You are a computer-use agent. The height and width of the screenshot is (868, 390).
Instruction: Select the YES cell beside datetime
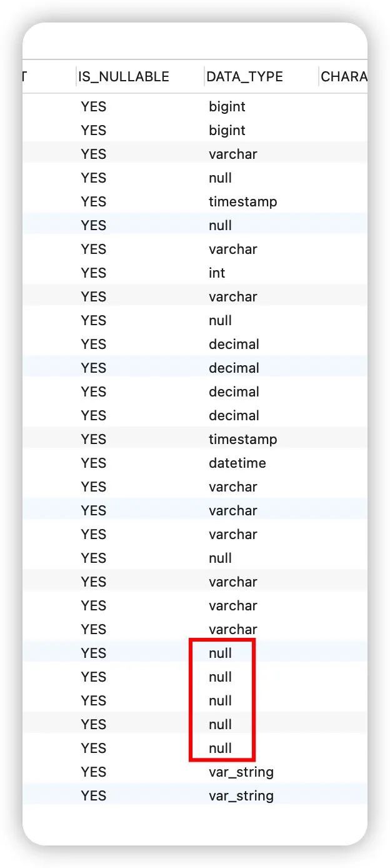point(94,463)
